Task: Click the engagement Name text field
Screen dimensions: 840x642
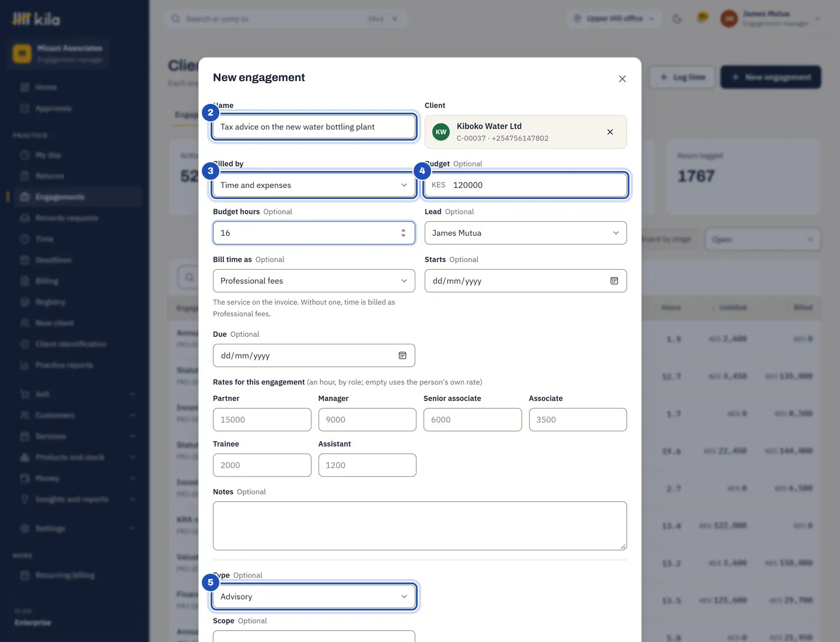Action: [314, 127]
